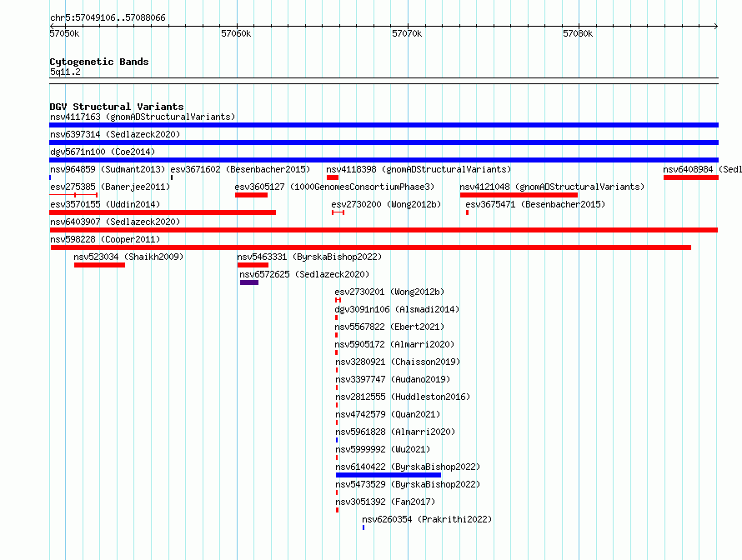The width and height of the screenshot is (742, 560).
Task: Click the Cytogenetic Bands track title
Action: click(99, 62)
